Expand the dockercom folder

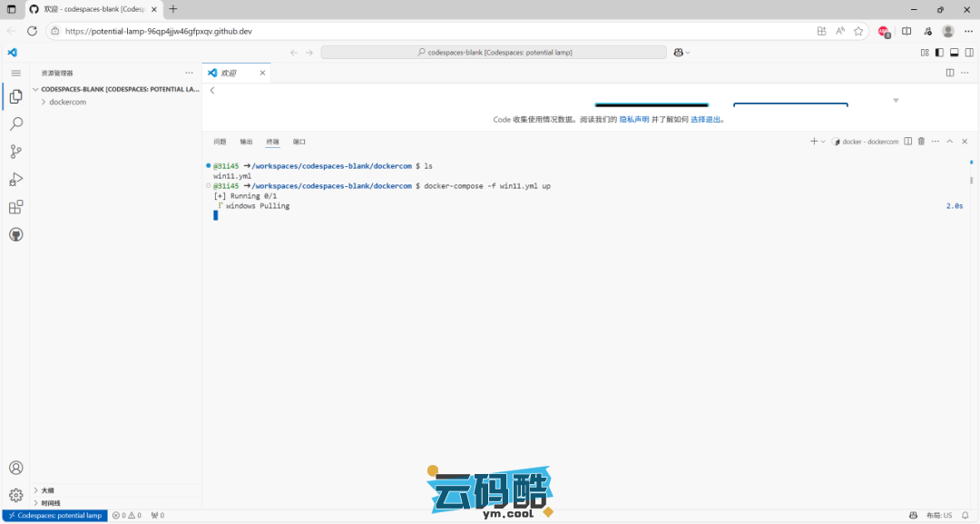coord(67,102)
